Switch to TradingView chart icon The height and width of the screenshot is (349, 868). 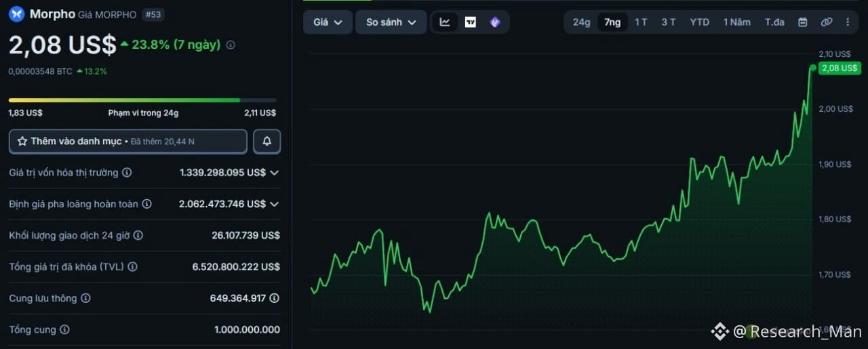point(471,22)
